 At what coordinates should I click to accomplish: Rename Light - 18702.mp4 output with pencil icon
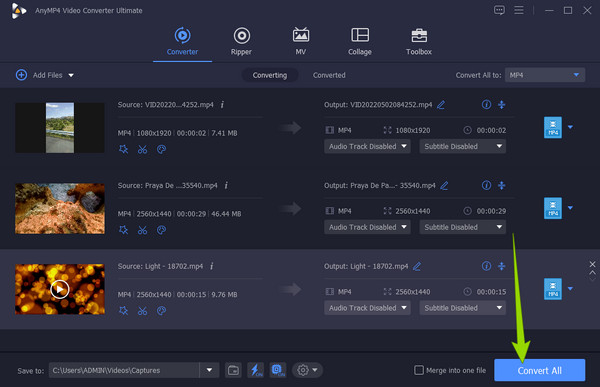point(417,266)
